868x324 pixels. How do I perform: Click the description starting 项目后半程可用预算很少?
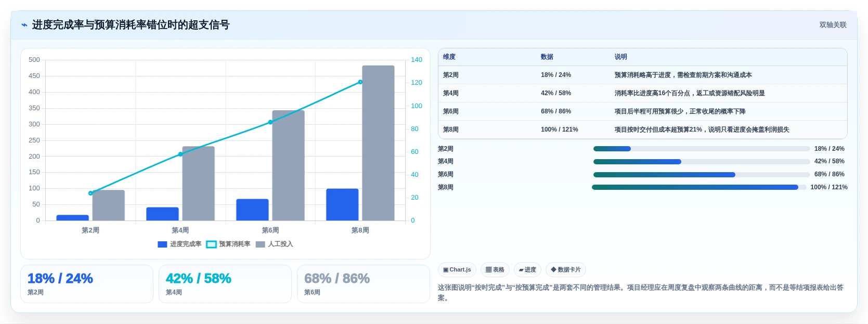(x=680, y=111)
